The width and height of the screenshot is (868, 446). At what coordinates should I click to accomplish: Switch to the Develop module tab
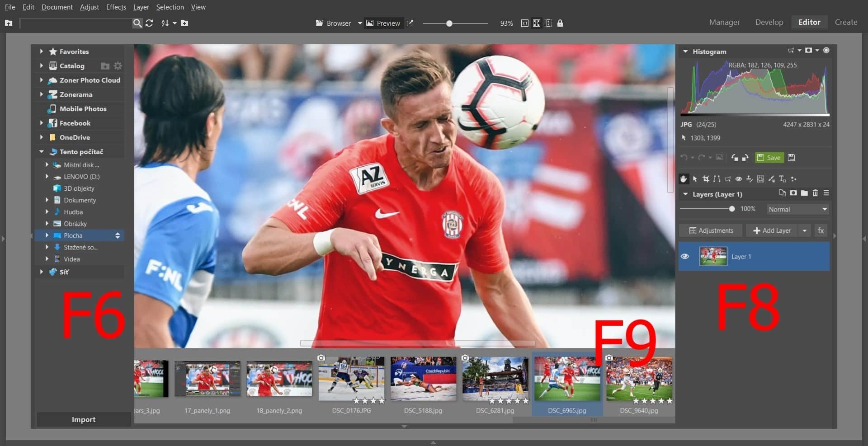coord(769,22)
